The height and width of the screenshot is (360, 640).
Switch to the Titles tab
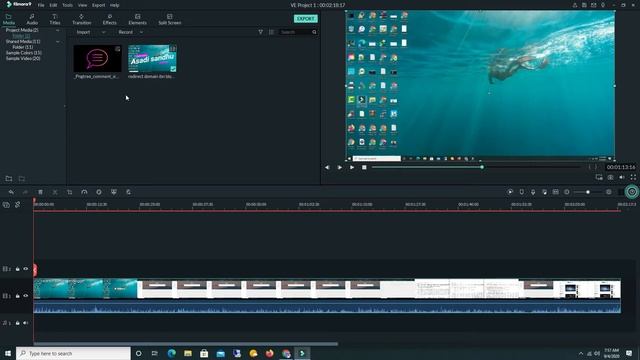[x=55, y=19]
